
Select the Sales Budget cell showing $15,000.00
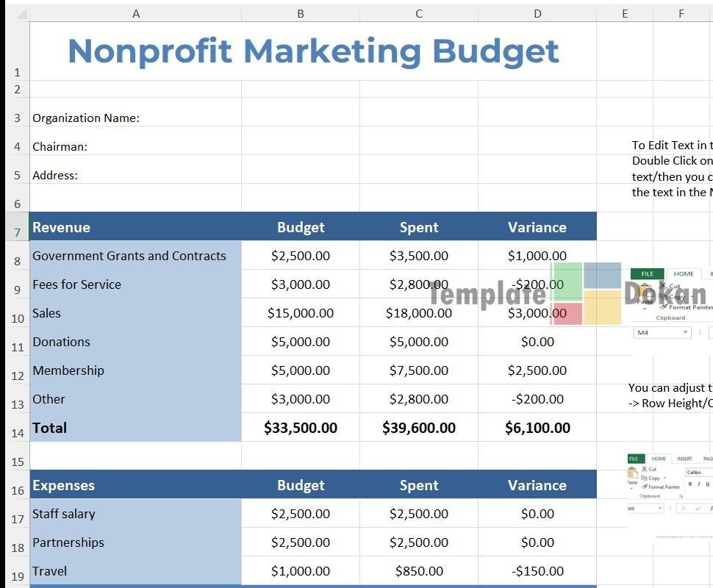300,313
